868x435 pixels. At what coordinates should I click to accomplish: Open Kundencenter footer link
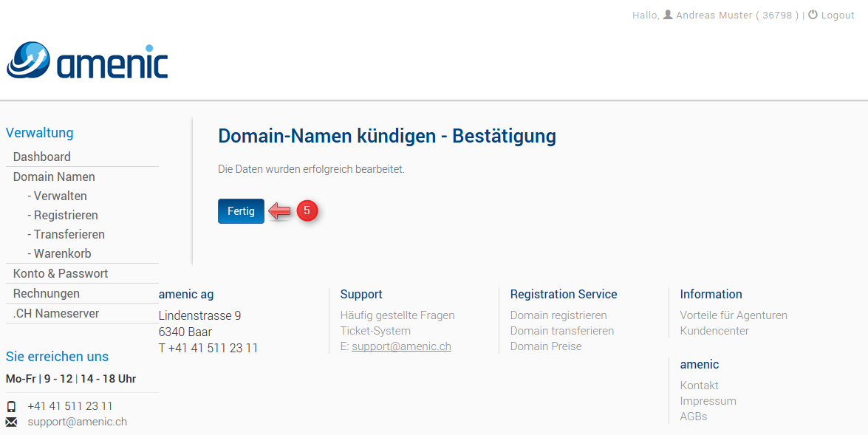714,331
